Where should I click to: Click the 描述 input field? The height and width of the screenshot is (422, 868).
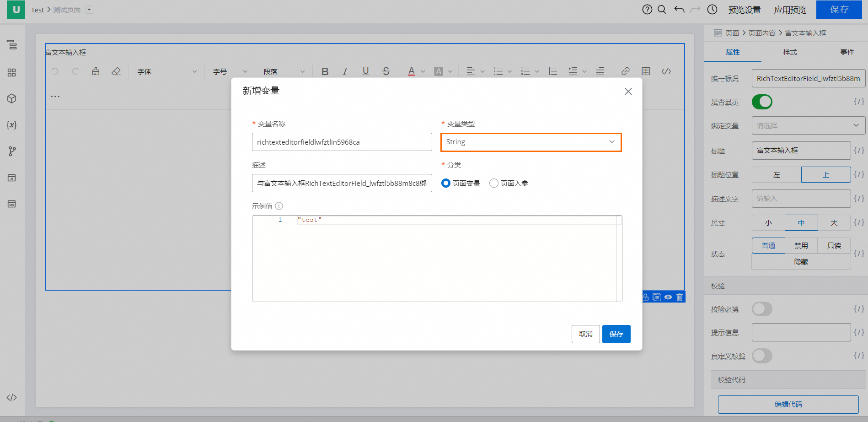point(342,183)
